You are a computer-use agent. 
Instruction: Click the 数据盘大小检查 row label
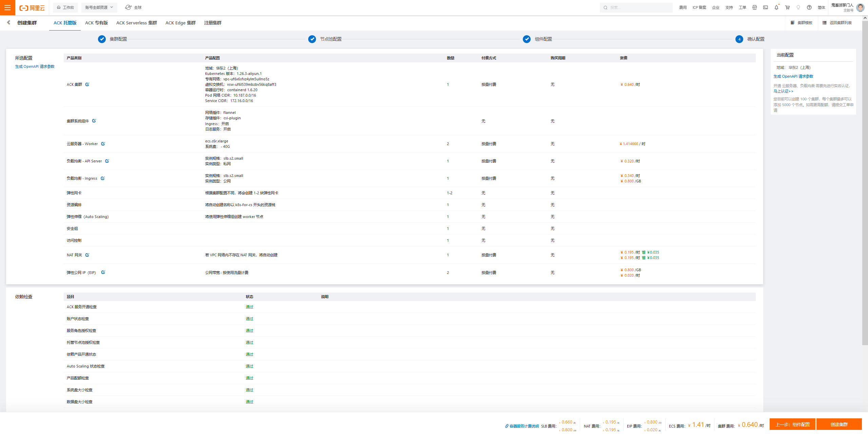pyautogui.click(x=79, y=402)
